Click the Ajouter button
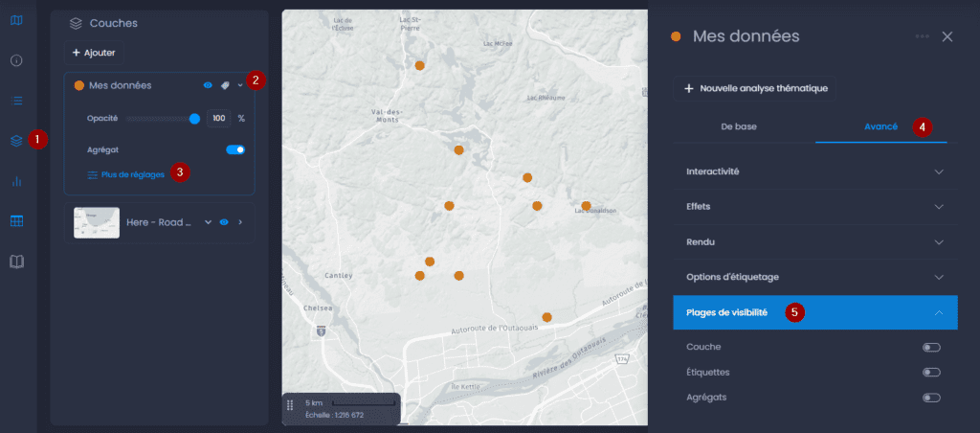Image resolution: width=980 pixels, height=433 pixels. click(94, 53)
